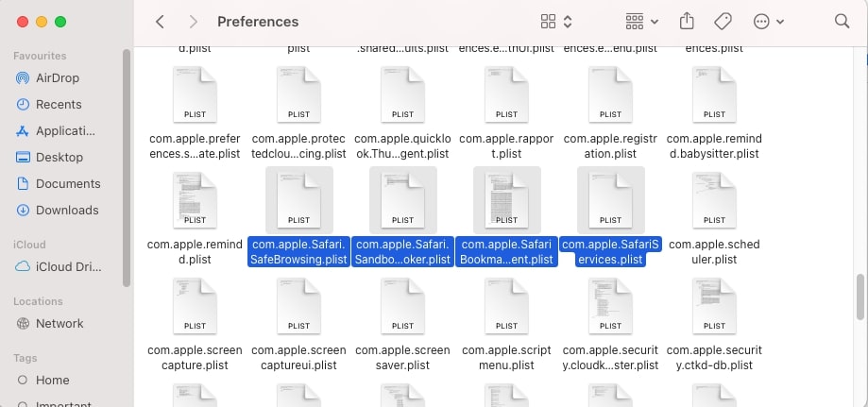Open Downloads in the sidebar
This screenshot has width=868, height=407.
[67, 210]
